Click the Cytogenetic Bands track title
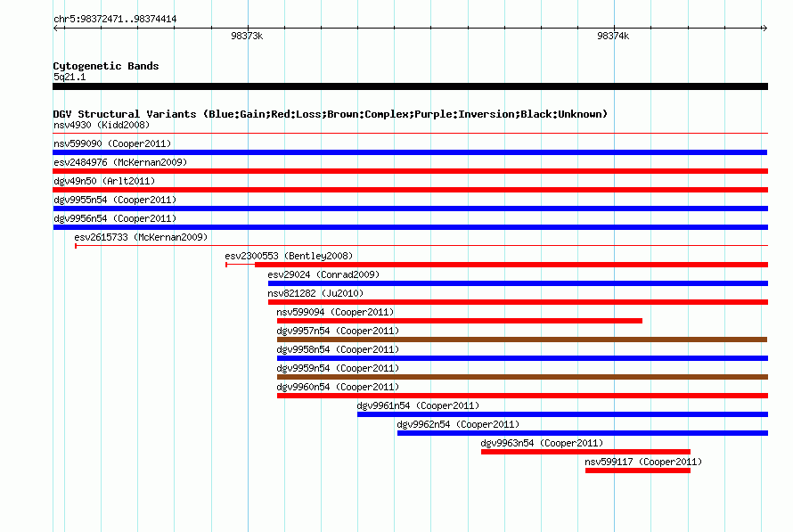 [106, 66]
